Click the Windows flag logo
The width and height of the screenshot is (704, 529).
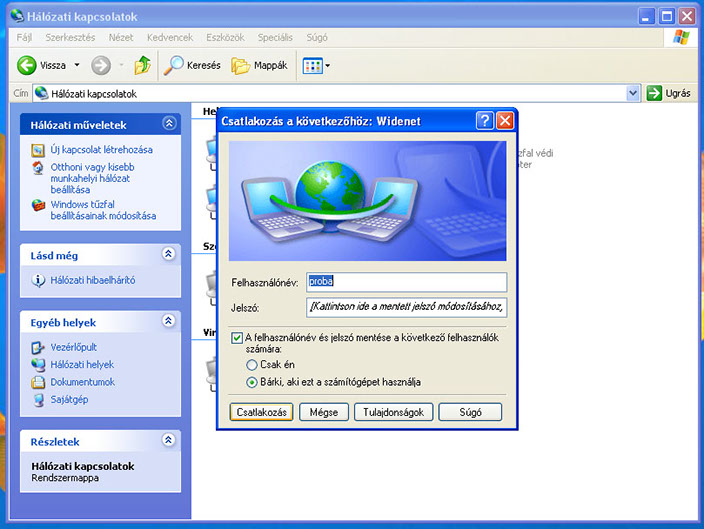pyautogui.click(x=681, y=38)
